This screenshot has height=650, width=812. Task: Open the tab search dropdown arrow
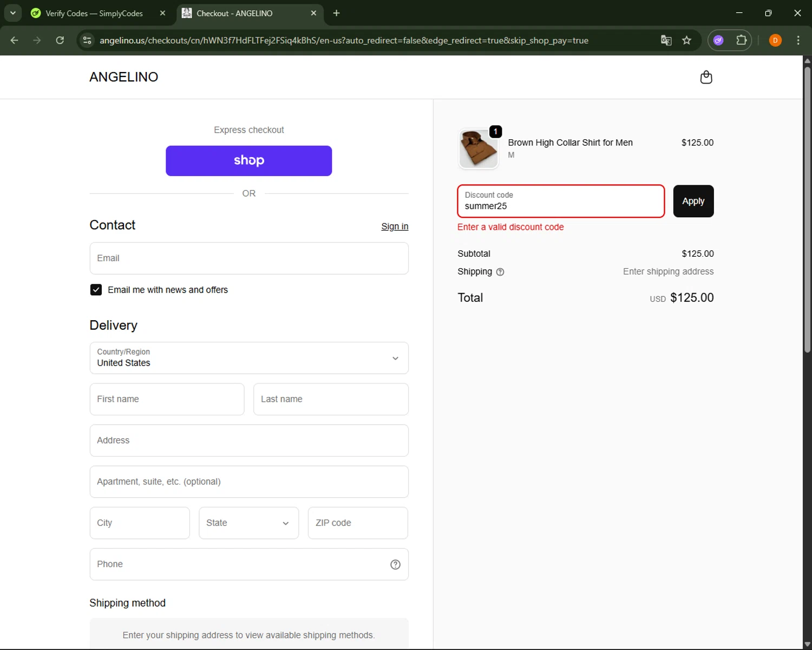click(x=13, y=13)
